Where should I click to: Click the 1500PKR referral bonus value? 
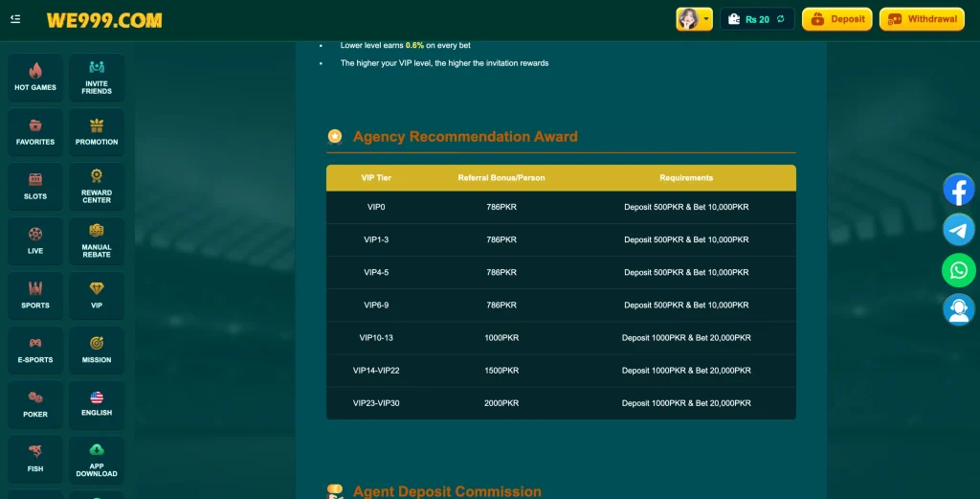pyautogui.click(x=501, y=371)
